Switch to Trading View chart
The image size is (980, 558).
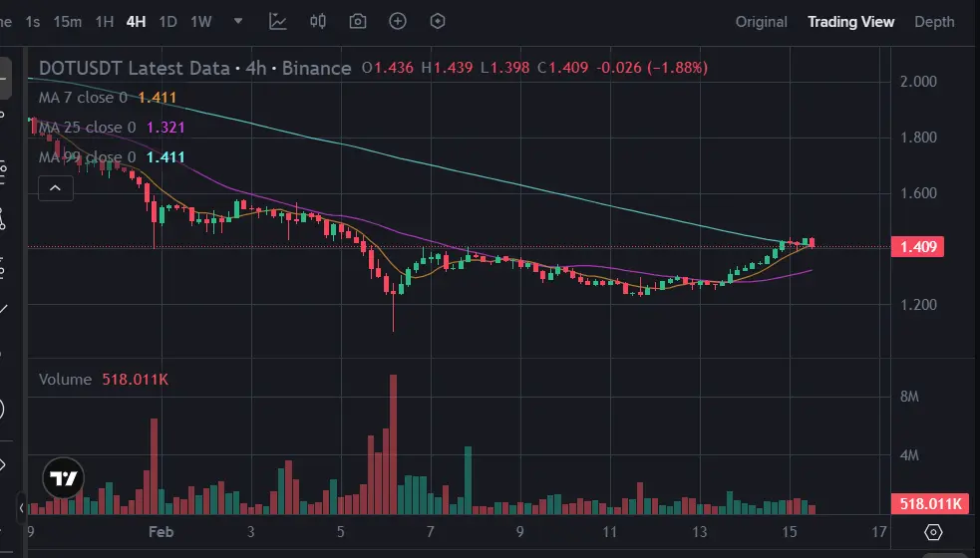(x=850, y=22)
